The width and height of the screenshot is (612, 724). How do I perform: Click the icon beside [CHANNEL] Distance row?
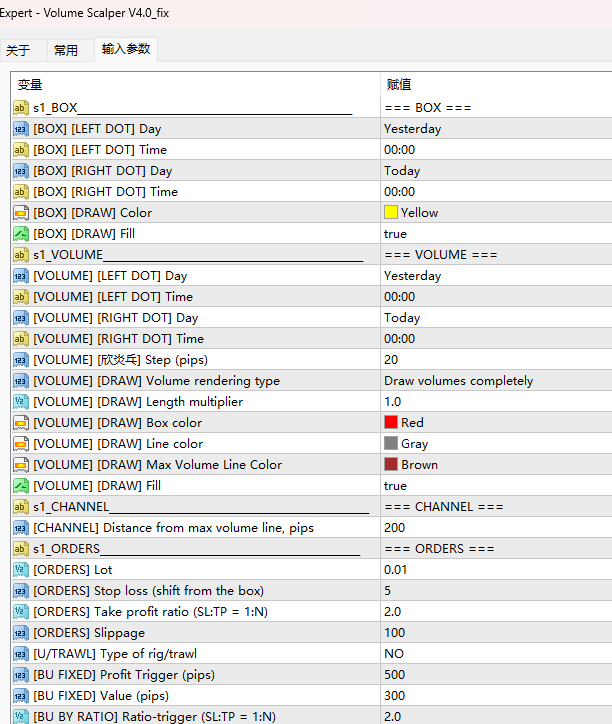point(21,528)
